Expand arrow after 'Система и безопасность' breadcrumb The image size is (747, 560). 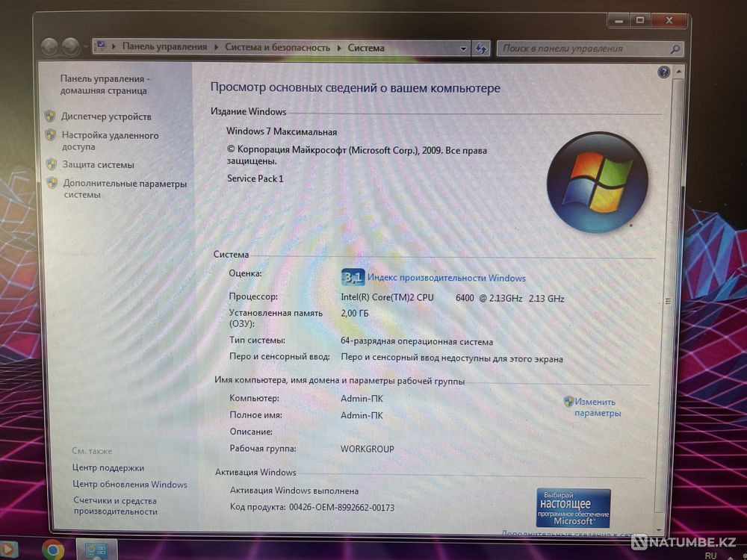[x=339, y=48]
